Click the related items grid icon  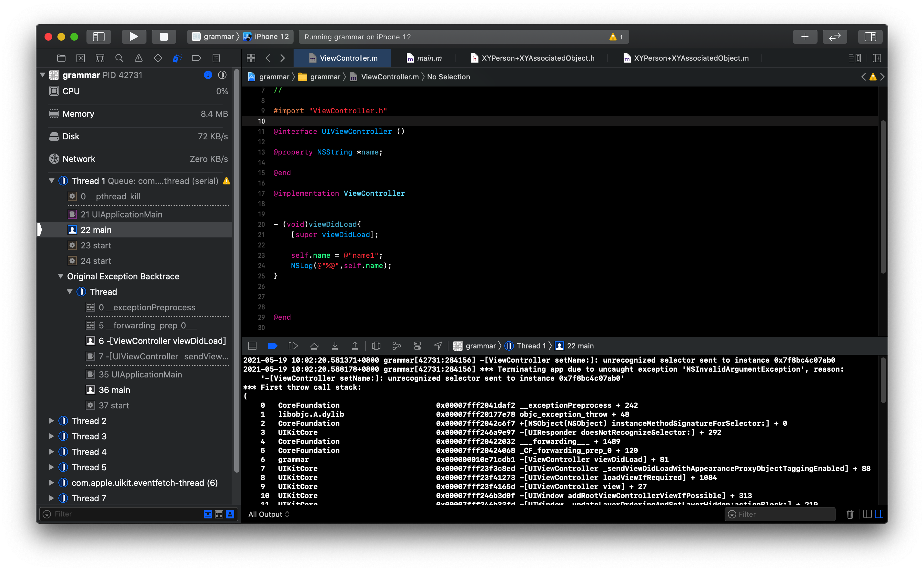click(251, 58)
